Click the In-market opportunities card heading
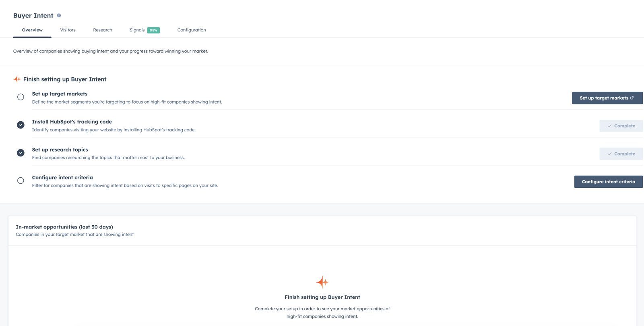 coord(64,227)
